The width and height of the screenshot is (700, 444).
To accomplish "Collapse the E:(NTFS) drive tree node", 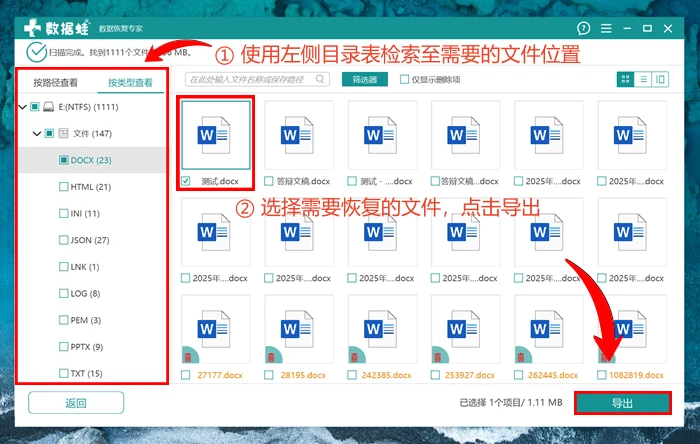I will pyautogui.click(x=23, y=106).
